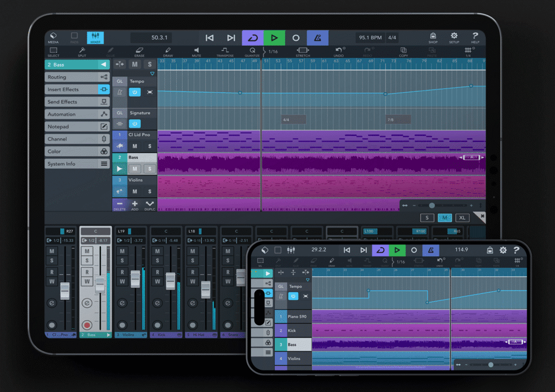Click the Copy icon in the toolbar
The width and height of the screenshot is (555, 392).
[403, 52]
